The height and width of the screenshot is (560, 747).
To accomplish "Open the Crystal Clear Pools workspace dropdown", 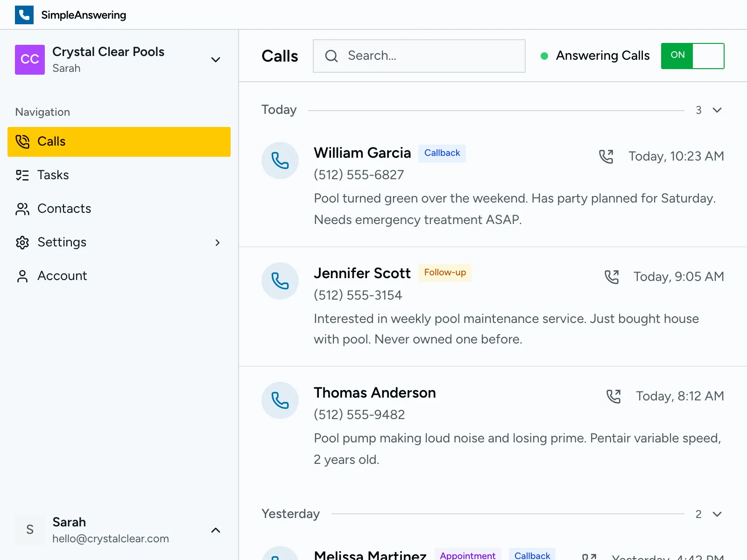I will 215,60.
